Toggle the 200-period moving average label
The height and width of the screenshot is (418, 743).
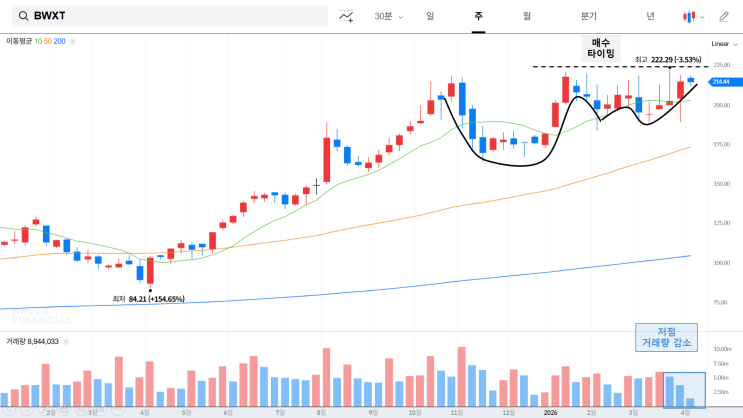tap(59, 41)
